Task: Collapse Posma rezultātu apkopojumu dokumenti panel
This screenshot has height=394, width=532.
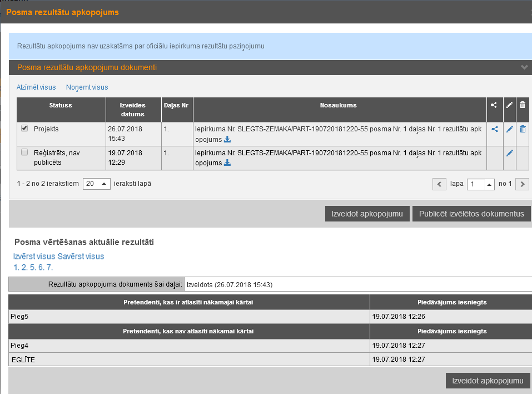Action: (524, 67)
